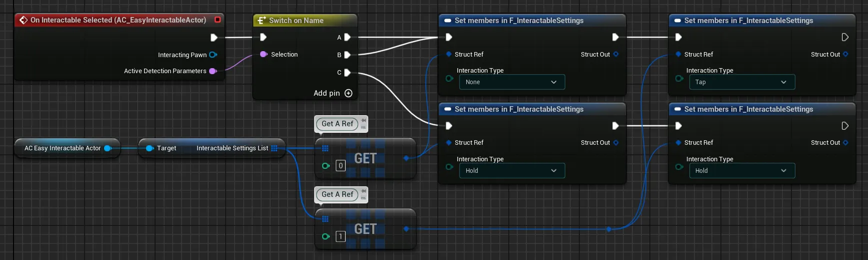
Task: Click index field 0 on upper GET node
Action: tap(341, 166)
